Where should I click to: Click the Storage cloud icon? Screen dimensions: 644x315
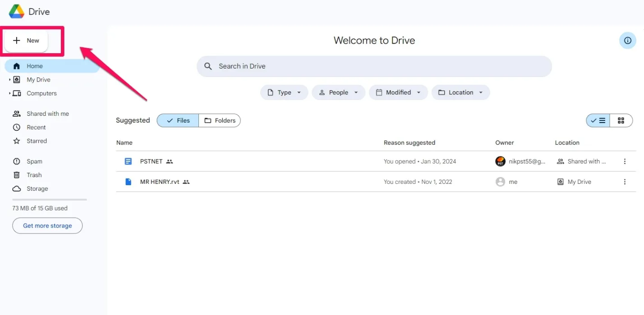click(x=17, y=188)
